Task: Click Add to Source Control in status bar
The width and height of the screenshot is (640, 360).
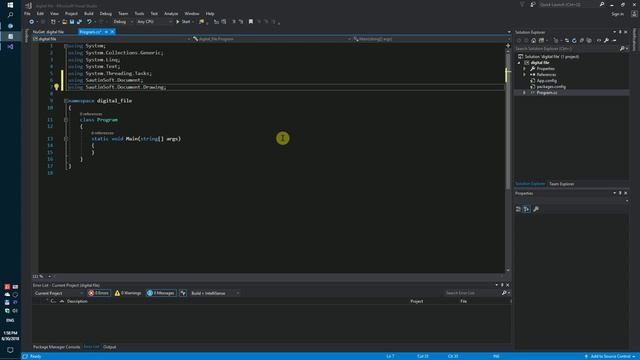Action: (x=609, y=356)
